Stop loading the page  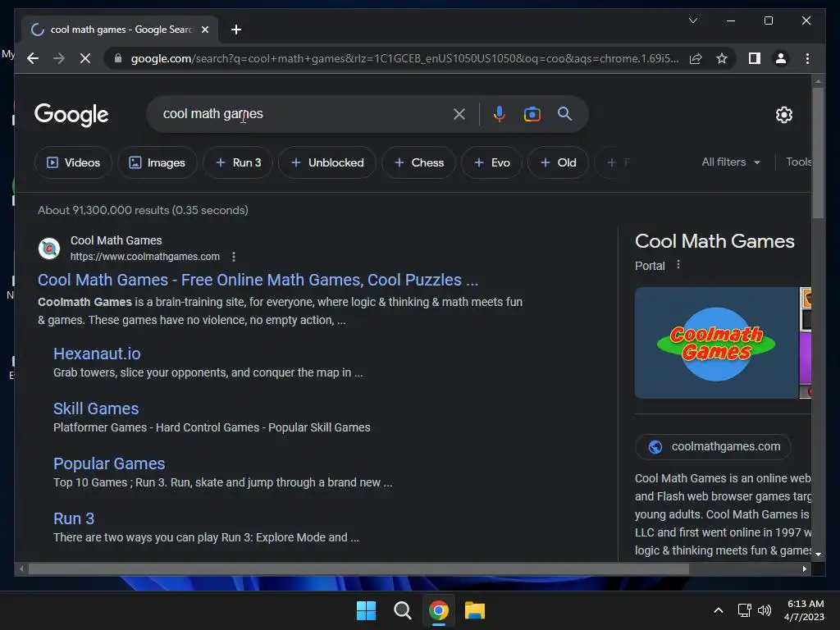click(x=85, y=58)
